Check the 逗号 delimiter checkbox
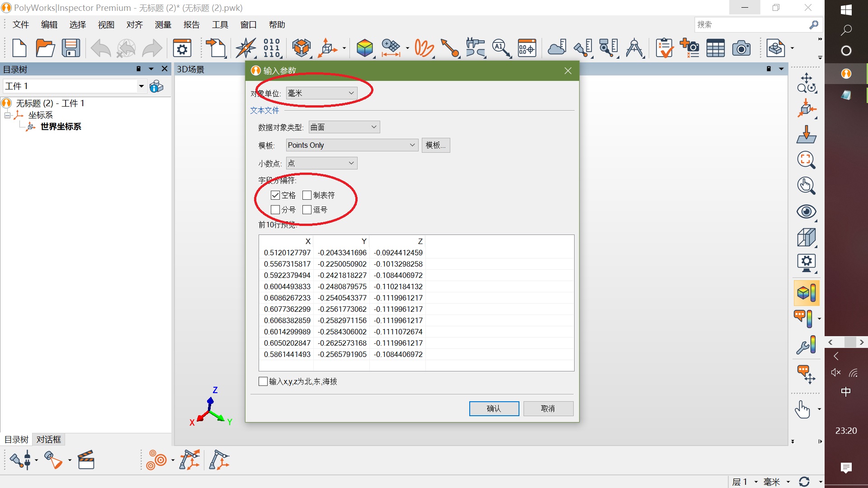868x488 pixels. 307,210
